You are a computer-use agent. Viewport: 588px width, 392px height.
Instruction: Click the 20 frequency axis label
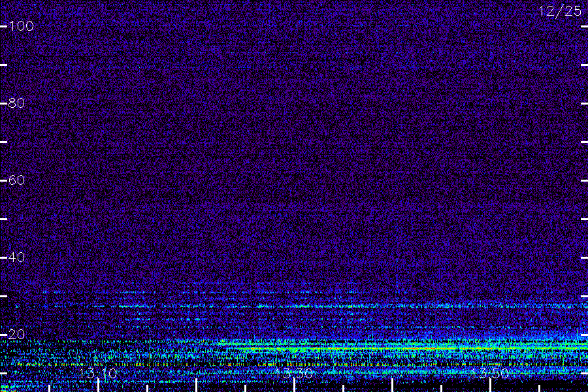click(x=16, y=335)
